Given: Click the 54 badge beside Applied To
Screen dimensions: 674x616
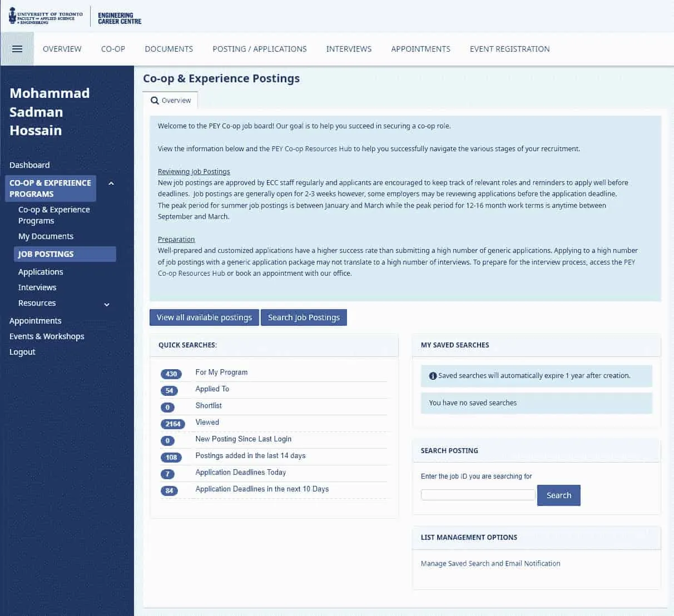Looking at the screenshot, I should 168,390.
